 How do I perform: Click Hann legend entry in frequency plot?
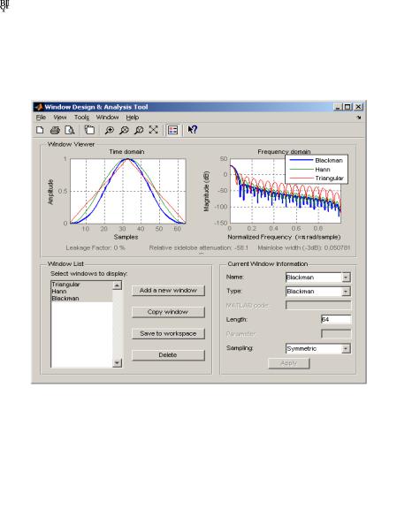pyautogui.click(x=323, y=170)
